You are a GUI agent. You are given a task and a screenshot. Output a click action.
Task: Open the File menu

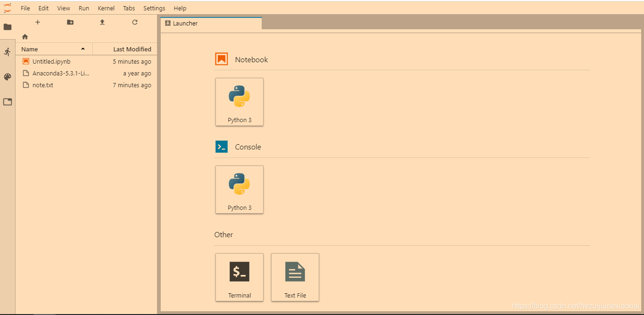coord(25,8)
